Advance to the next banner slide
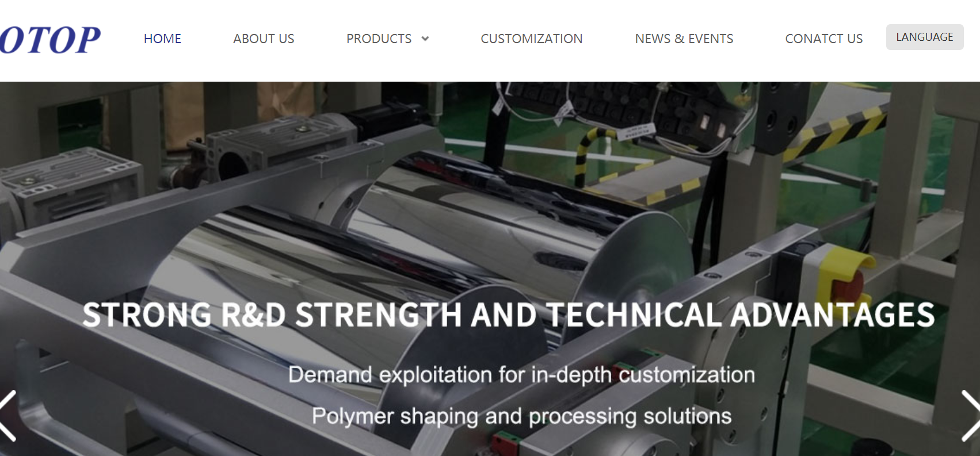 coord(971,416)
